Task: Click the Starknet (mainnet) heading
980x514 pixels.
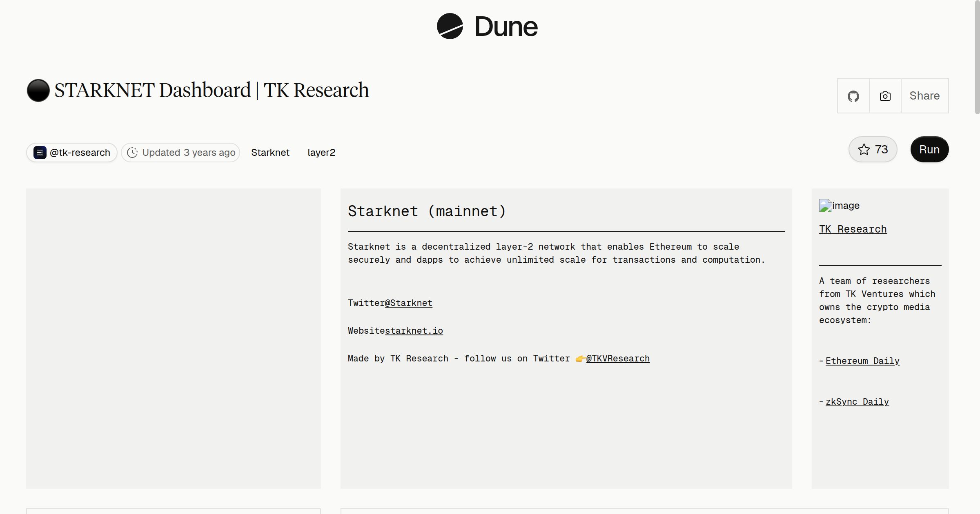Action: (x=427, y=211)
